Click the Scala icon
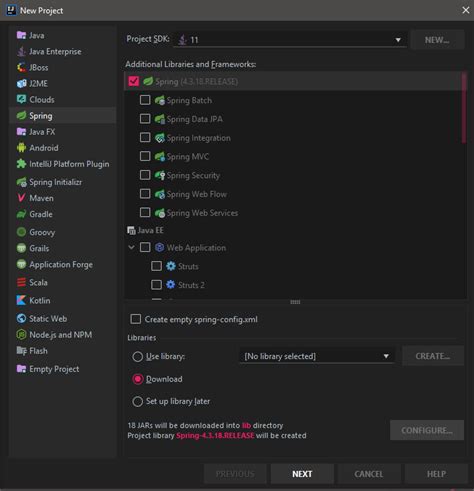 21,282
